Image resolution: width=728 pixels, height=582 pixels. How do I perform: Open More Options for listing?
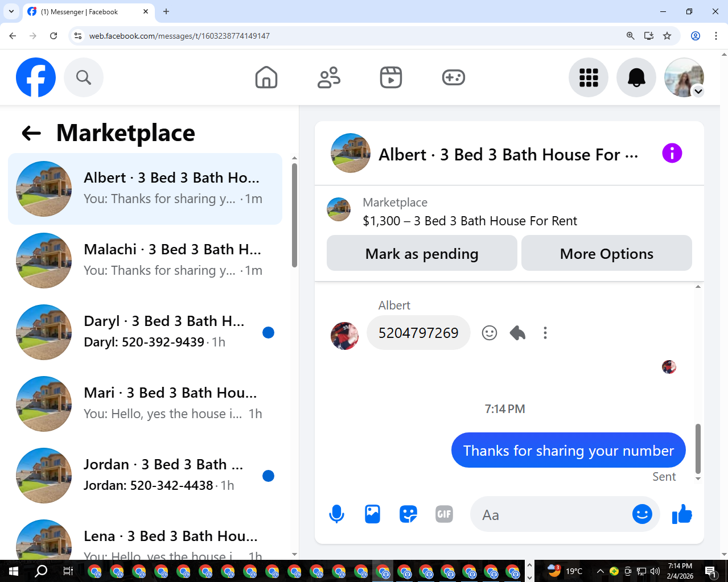click(607, 253)
